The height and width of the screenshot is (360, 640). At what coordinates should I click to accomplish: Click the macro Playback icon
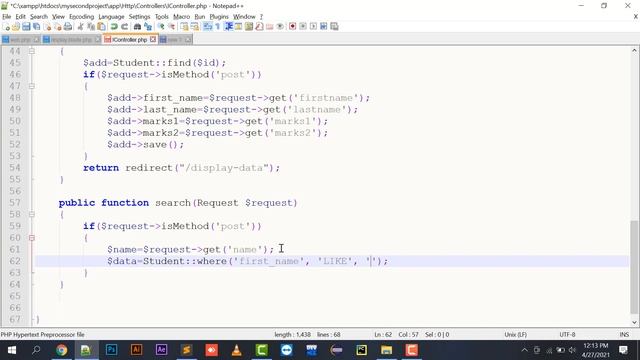point(313,27)
